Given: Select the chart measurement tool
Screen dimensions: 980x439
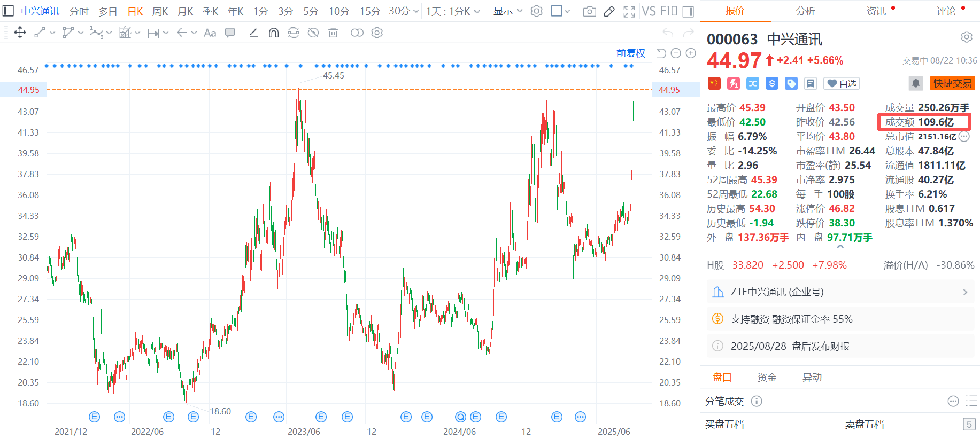Looking at the screenshot, I should [125, 33].
